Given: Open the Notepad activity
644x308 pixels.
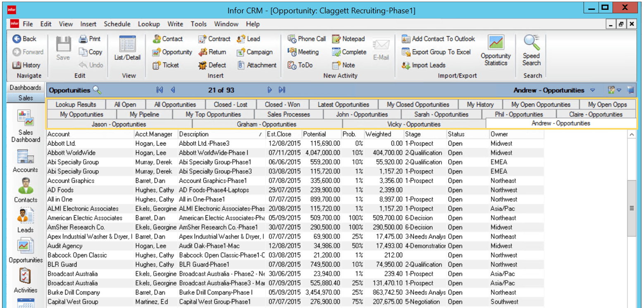Looking at the screenshot, I should coord(348,39).
